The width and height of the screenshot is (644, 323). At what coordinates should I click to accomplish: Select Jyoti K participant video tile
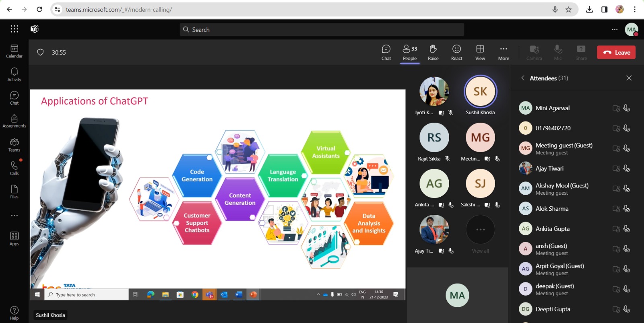pos(434,96)
